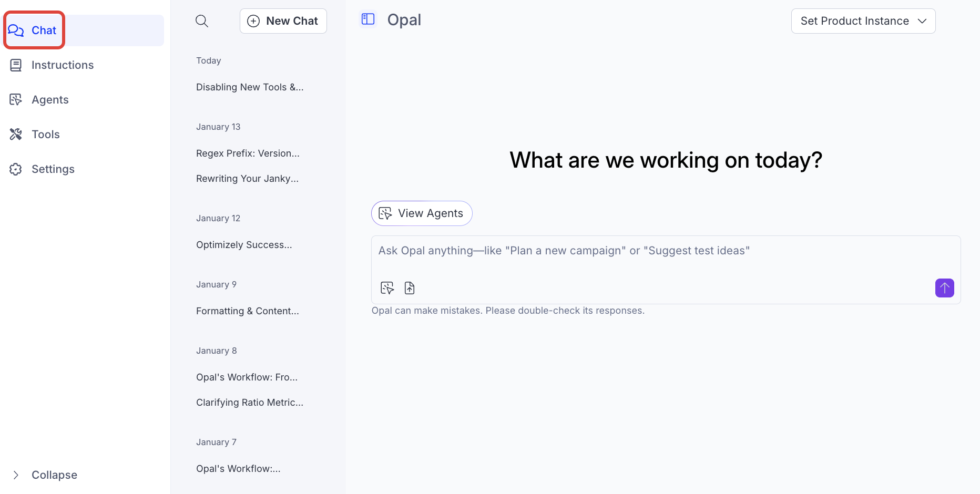Click the View Agents button
The image size is (980, 494).
421,213
